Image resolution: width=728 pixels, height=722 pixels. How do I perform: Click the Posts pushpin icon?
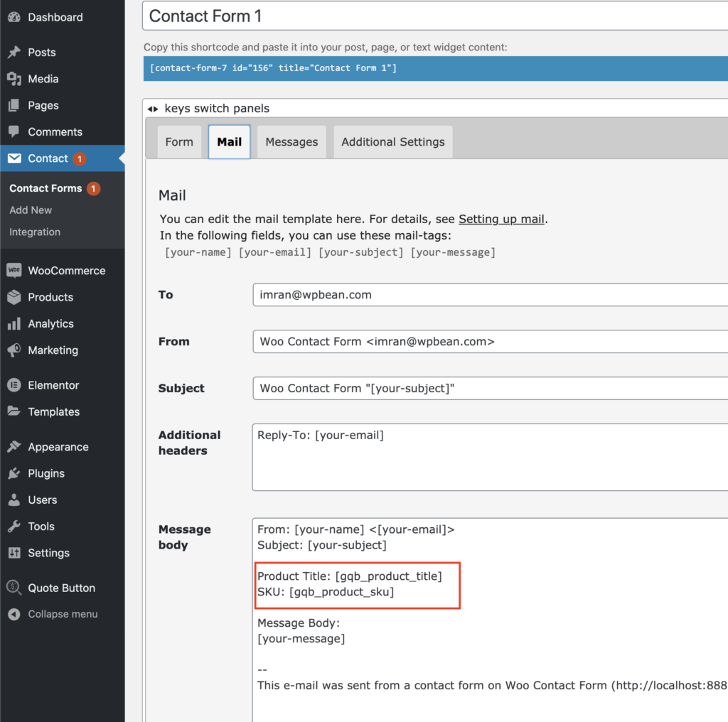pyautogui.click(x=14, y=53)
